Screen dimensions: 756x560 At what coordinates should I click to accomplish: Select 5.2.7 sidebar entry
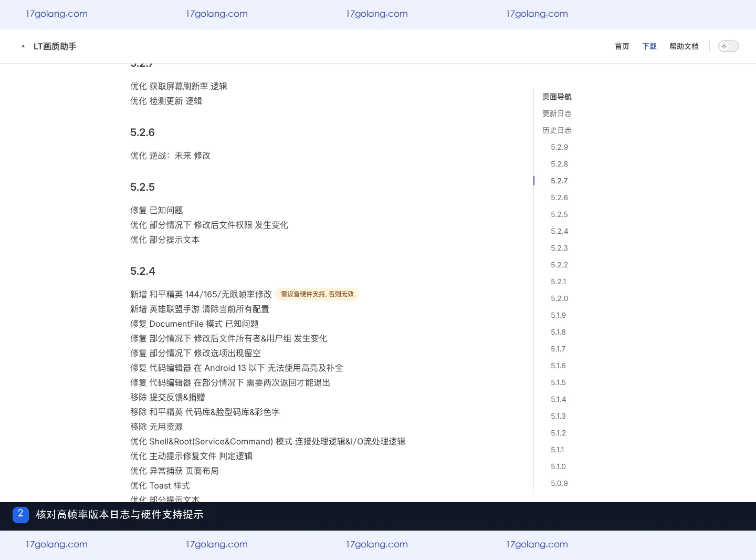coord(559,181)
